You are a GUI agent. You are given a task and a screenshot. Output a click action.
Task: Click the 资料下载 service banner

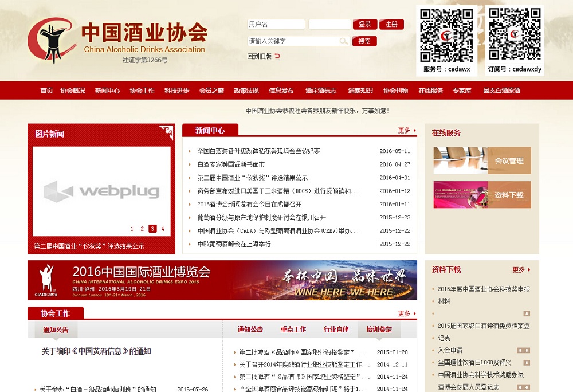pos(482,195)
